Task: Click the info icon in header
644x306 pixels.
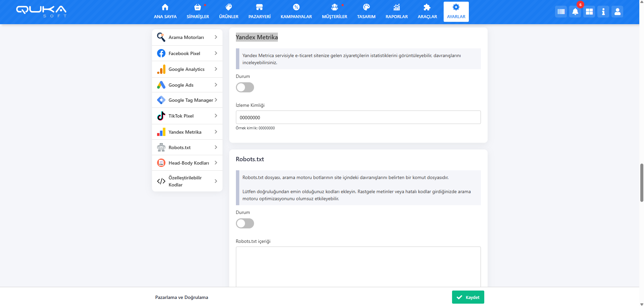Action: coord(603,12)
